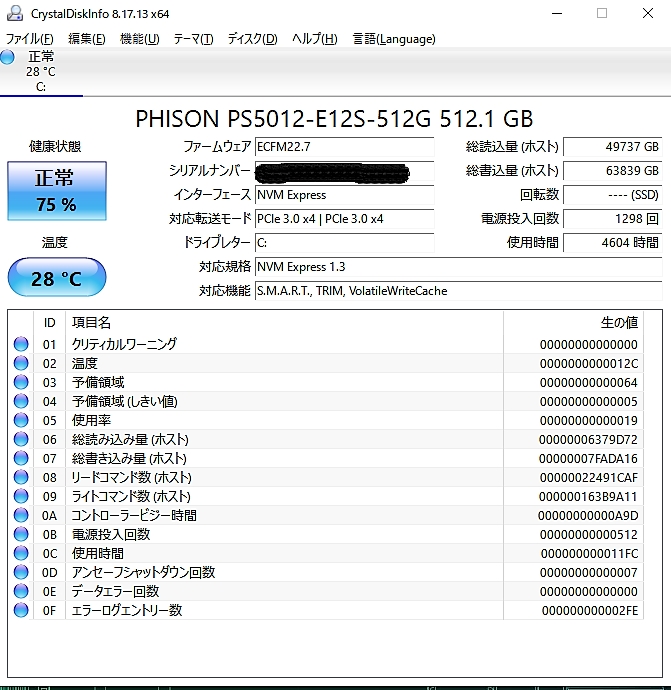Screen dimensions: 671x690
Task: Click the standard field NVM Express 1.3
Action: click(458, 267)
